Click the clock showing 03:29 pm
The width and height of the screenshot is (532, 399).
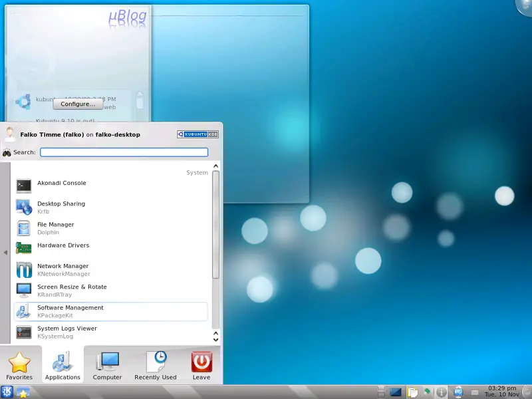[502, 392]
